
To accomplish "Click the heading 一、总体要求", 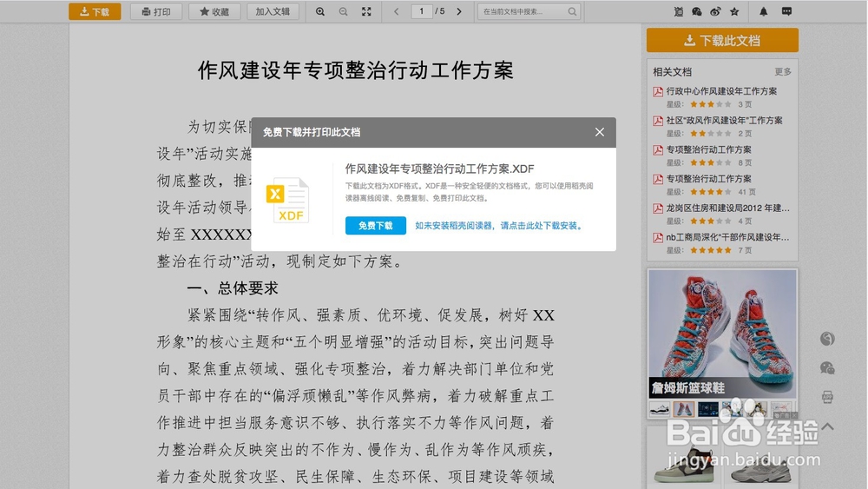I will (x=233, y=288).
